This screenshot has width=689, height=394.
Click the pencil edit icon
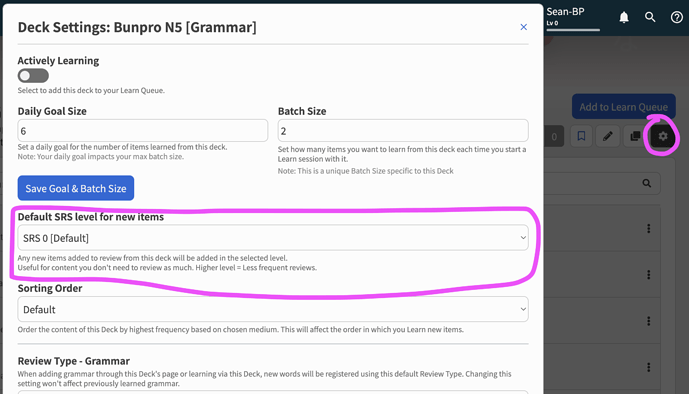coord(608,136)
